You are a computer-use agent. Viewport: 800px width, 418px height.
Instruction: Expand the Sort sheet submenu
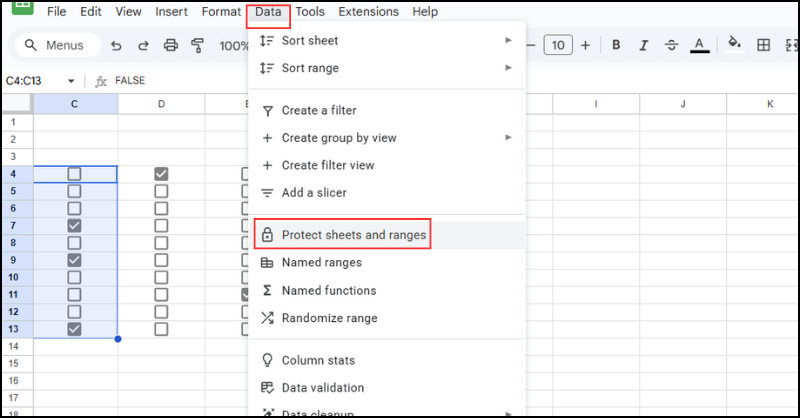(x=508, y=41)
